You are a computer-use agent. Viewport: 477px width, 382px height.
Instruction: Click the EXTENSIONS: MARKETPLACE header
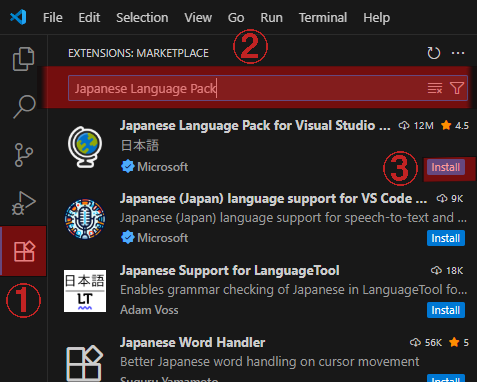pos(138,53)
